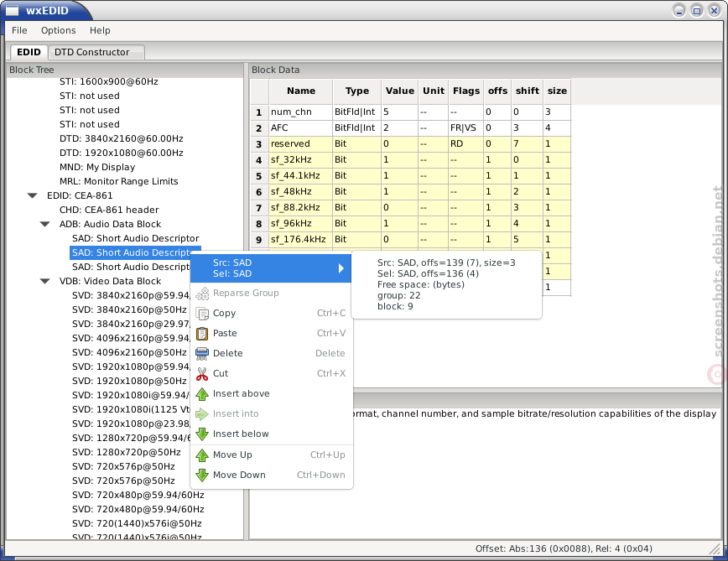Click the sf_96kHz name cell
The image size is (728, 561).
click(301, 223)
